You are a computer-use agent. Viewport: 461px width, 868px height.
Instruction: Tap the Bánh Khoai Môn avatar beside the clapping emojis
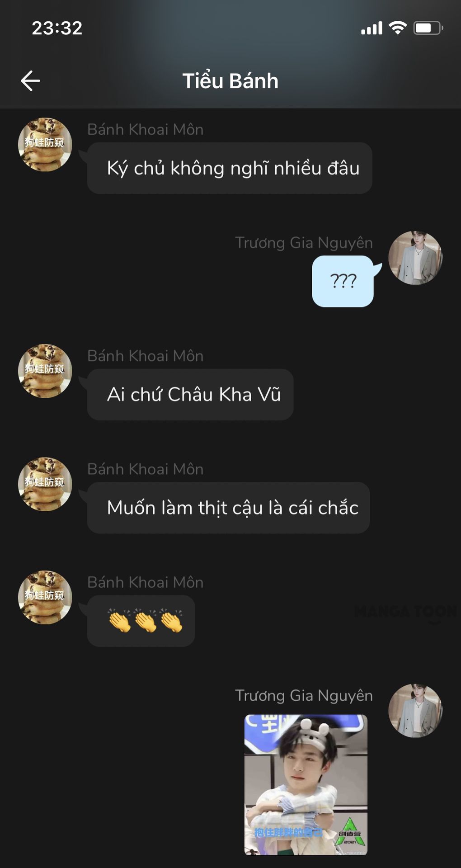[x=45, y=597]
